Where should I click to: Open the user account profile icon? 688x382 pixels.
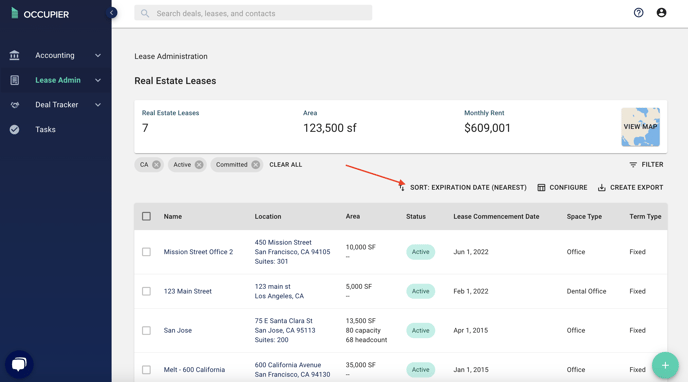(661, 13)
